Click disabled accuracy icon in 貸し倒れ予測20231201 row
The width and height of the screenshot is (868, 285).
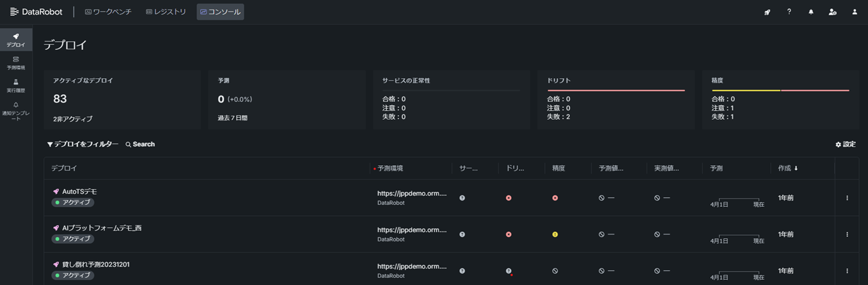coord(555,271)
